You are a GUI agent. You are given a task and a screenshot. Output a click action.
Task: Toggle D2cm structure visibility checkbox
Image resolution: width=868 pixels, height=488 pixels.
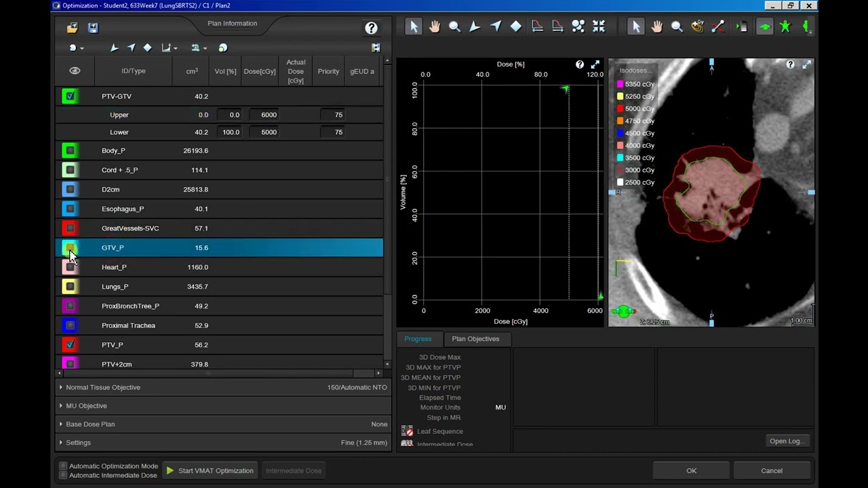pyautogui.click(x=70, y=189)
